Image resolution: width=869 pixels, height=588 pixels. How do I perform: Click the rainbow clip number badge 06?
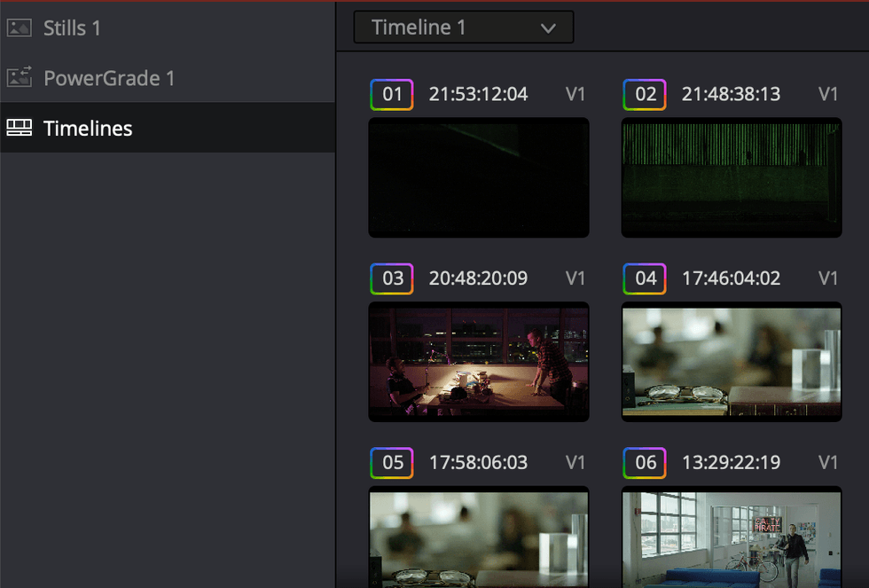645,463
